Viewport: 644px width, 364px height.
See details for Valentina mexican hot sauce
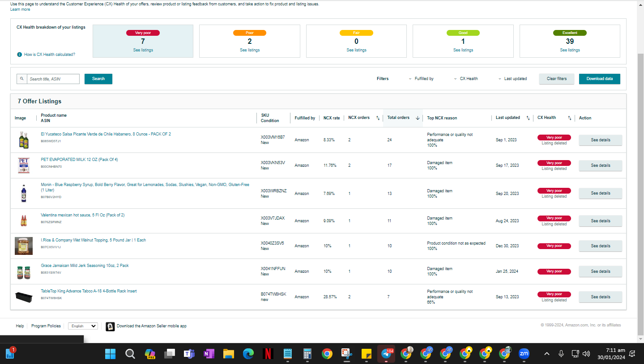(x=601, y=221)
